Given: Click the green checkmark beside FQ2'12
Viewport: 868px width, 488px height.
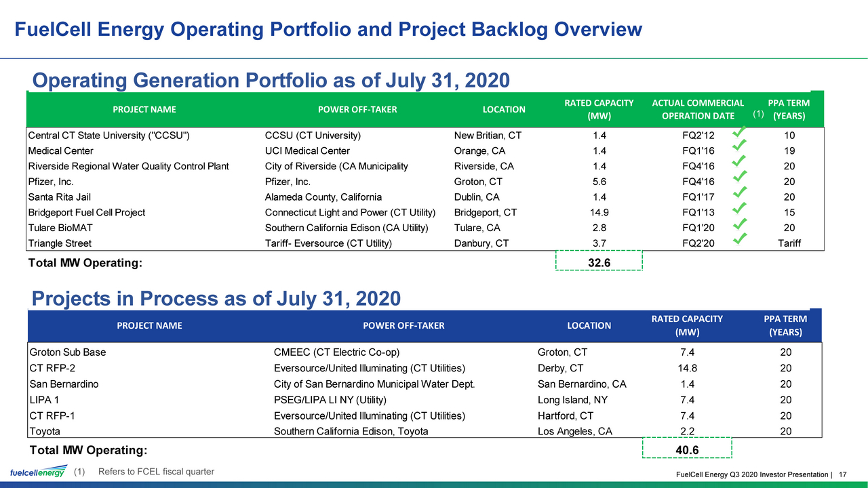Looking at the screenshot, I should (741, 130).
